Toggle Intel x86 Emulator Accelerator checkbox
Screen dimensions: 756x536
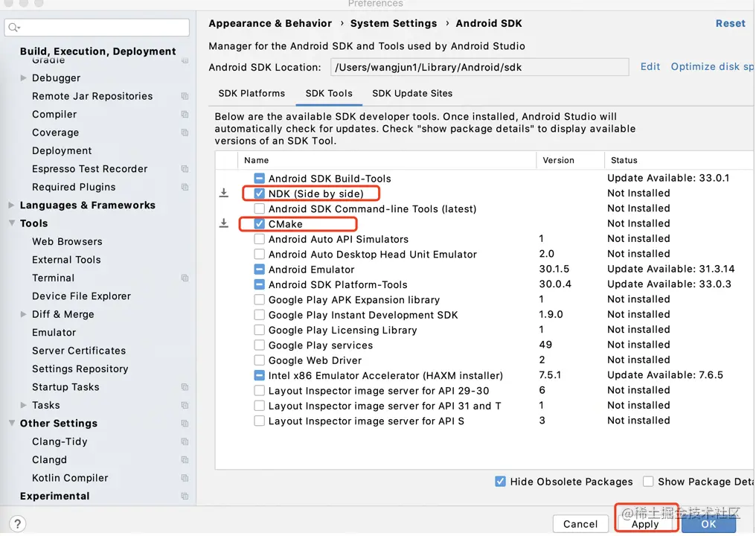tap(260, 375)
